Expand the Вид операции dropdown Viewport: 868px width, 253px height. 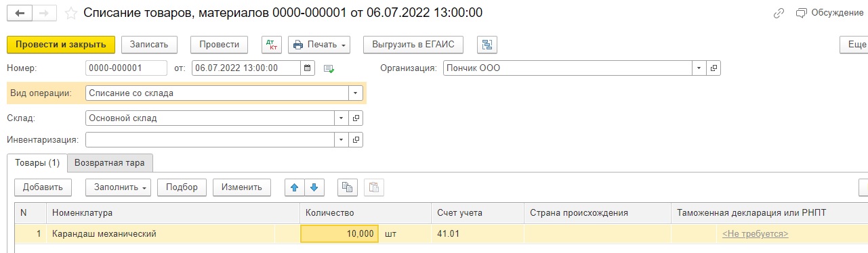(x=356, y=93)
